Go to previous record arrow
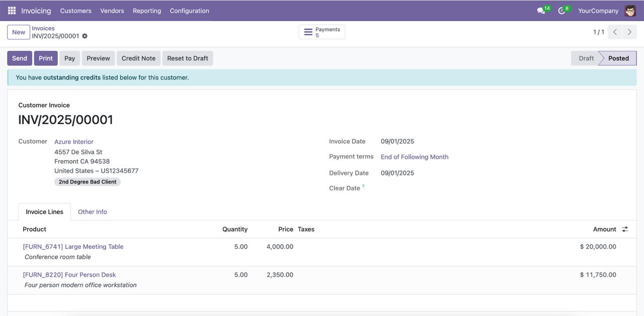This screenshot has width=644, height=316. coord(615,32)
